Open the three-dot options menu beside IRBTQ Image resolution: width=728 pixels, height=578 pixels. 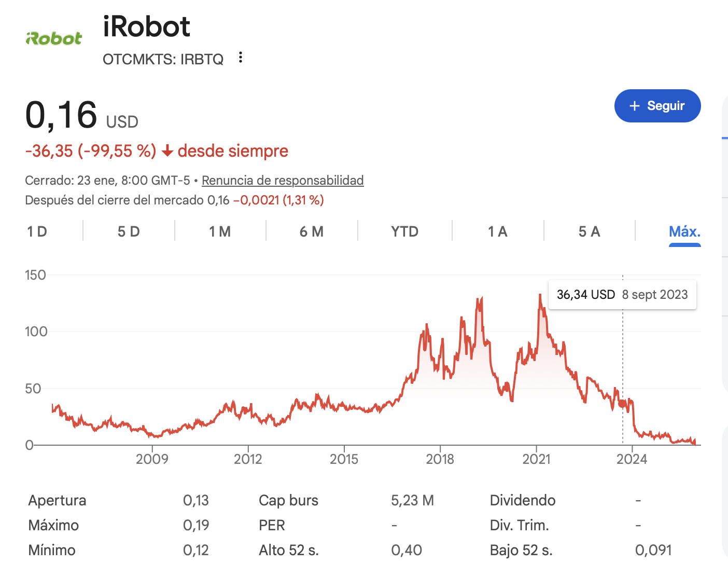[x=240, y=58]
